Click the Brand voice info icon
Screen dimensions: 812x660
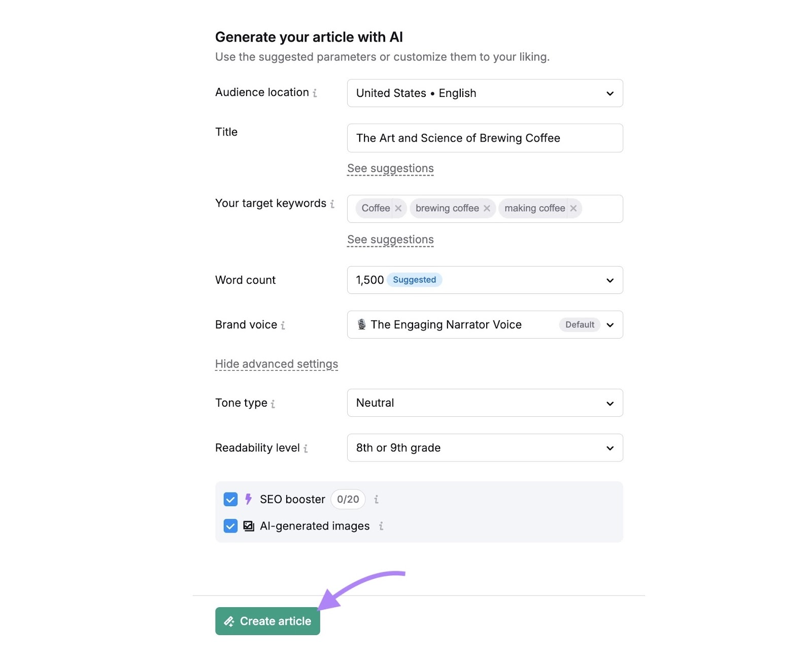(284, 325)
